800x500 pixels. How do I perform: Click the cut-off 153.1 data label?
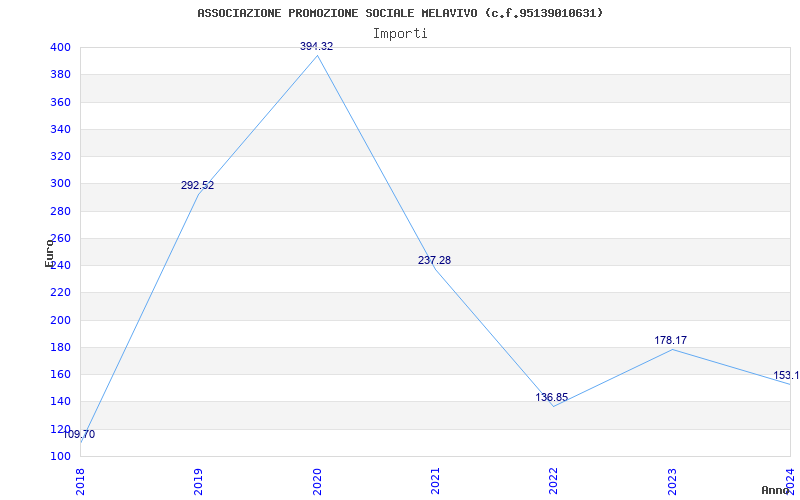[x=786, y=376]
